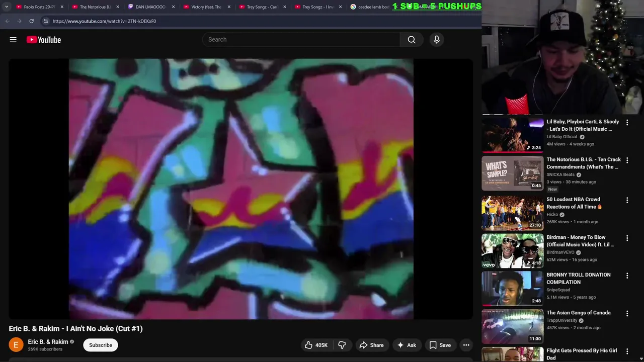The image size is (644, 362).
Task: Visit the TrappUniversity channel
Action: point(562,320)
